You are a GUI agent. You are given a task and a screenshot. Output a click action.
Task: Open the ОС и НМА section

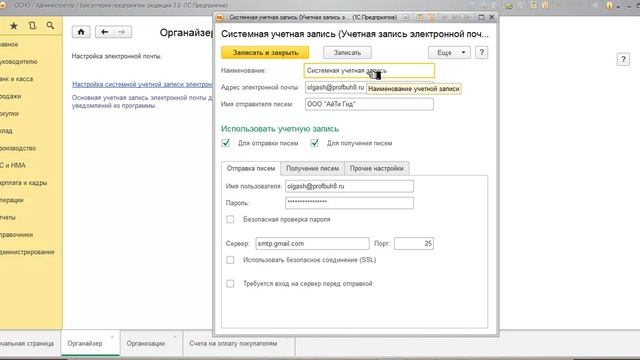13,165
